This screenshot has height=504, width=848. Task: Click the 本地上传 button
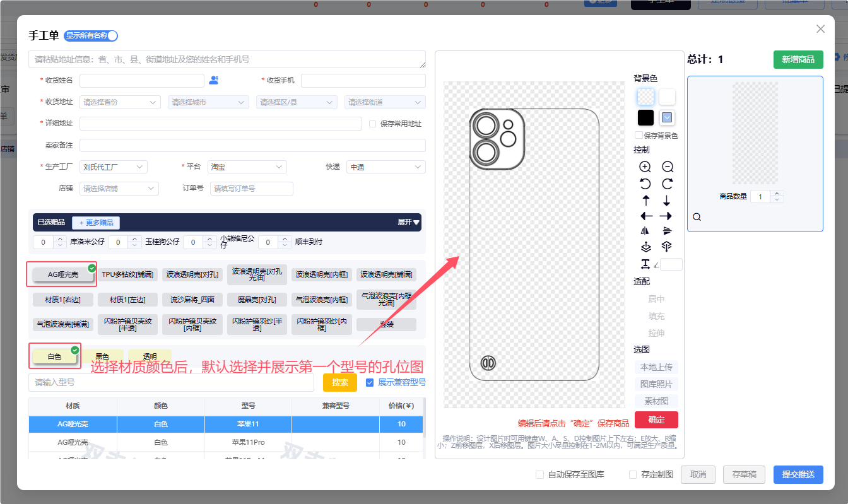[x=656, y=367]
